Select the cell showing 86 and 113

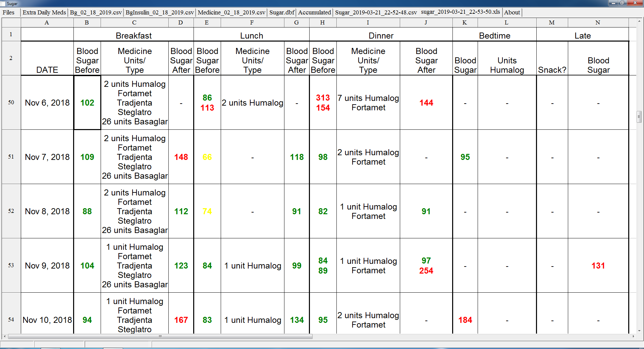point(207,103)
